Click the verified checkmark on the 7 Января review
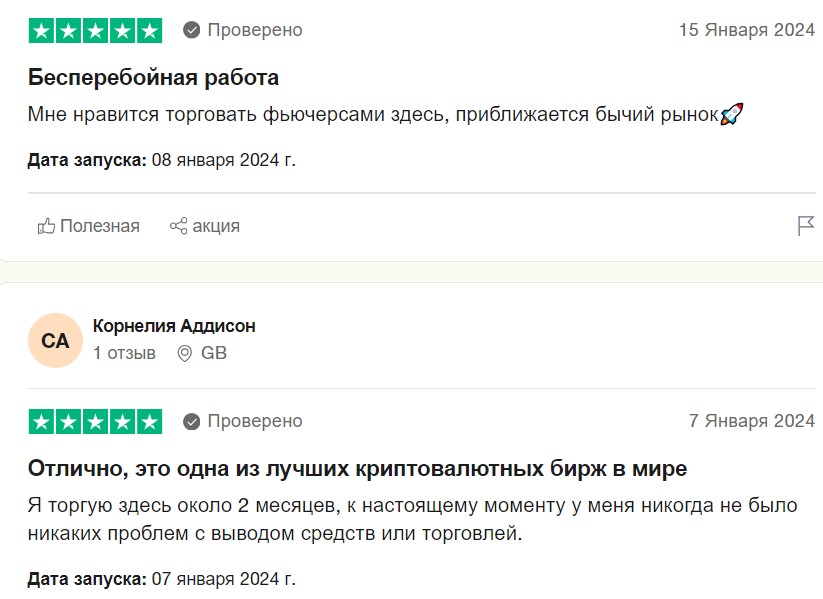823x599 pixels. click(x=192, y=422)
